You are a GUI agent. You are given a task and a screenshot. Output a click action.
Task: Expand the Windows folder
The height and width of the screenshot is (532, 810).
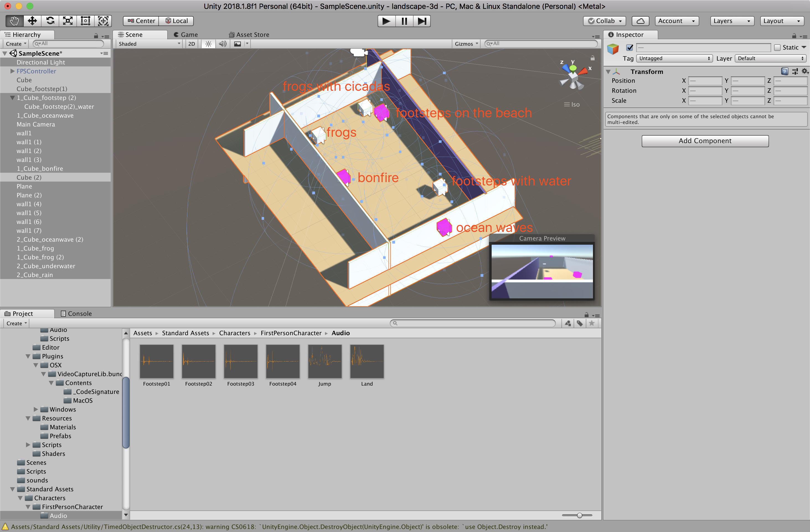click(x=36, y=409)
